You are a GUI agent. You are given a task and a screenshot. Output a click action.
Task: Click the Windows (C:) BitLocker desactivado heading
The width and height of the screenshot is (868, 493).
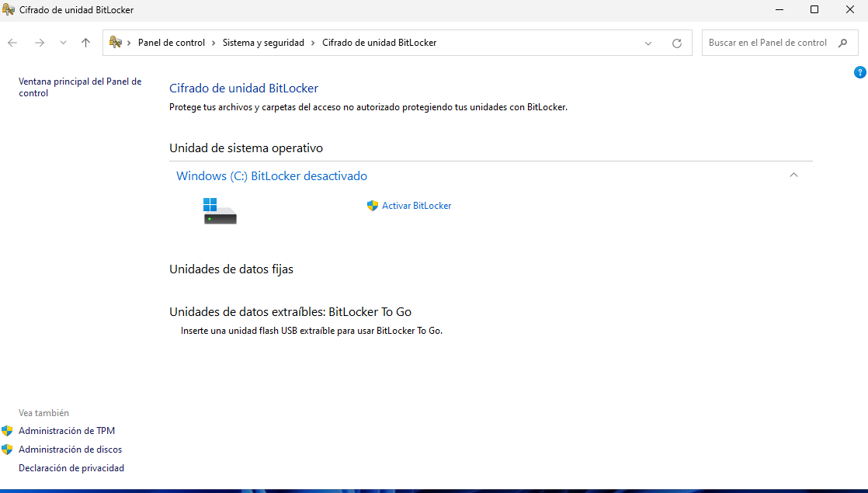point(272,176)
